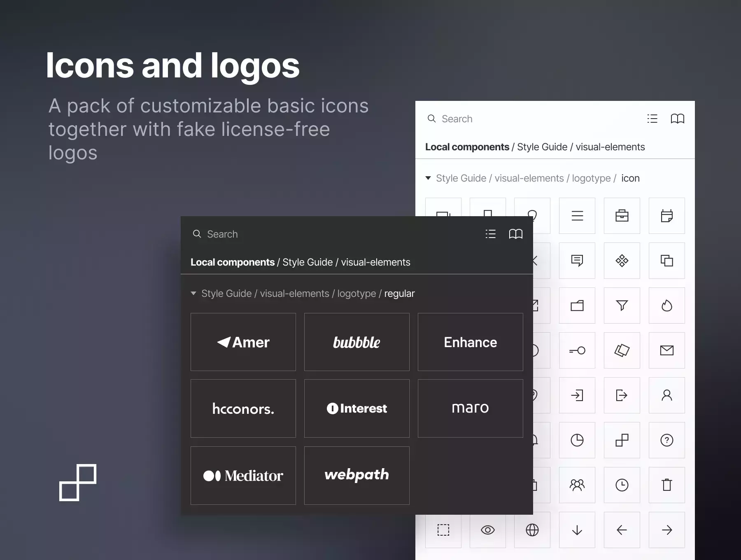The width and height of the screenshot is (741, 560).
Task: Select the flame icon component
Action: click(667, 306)
